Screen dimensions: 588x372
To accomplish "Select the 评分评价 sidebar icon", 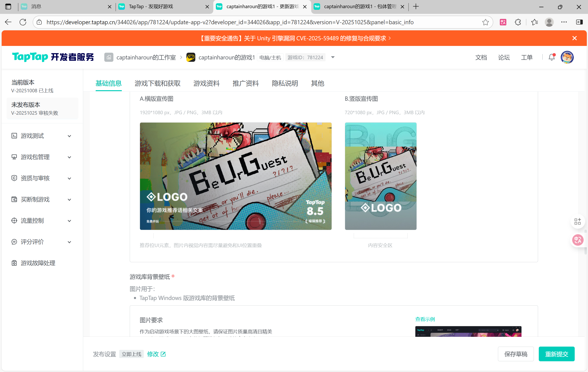I will pyautogui.click(x=14, y=242).
